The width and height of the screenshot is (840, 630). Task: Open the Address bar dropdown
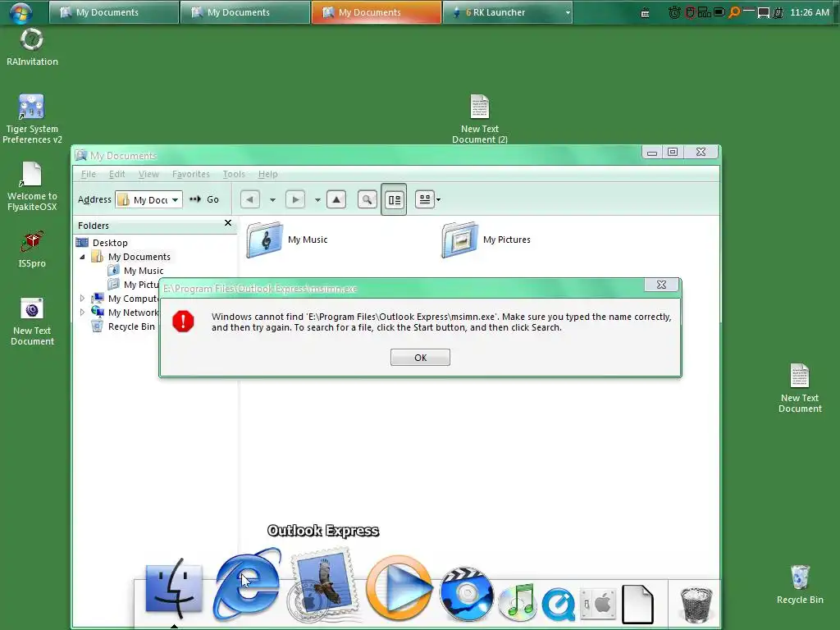(176, 200)
